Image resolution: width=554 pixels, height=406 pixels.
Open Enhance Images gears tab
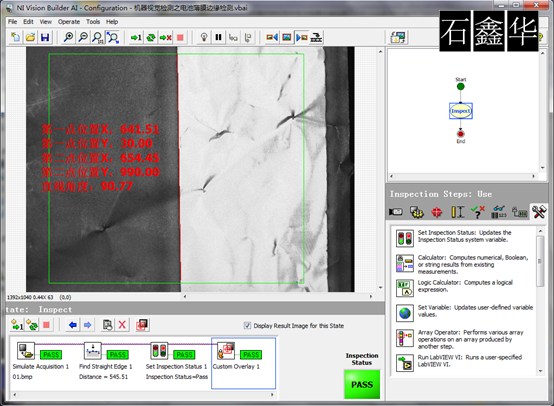[x=417, y=212]
